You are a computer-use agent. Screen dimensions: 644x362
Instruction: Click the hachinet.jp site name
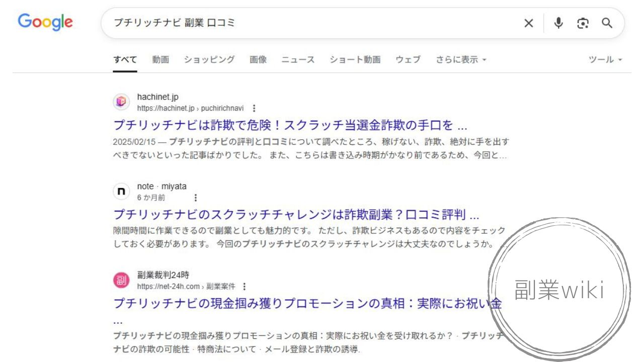point(157,97)
